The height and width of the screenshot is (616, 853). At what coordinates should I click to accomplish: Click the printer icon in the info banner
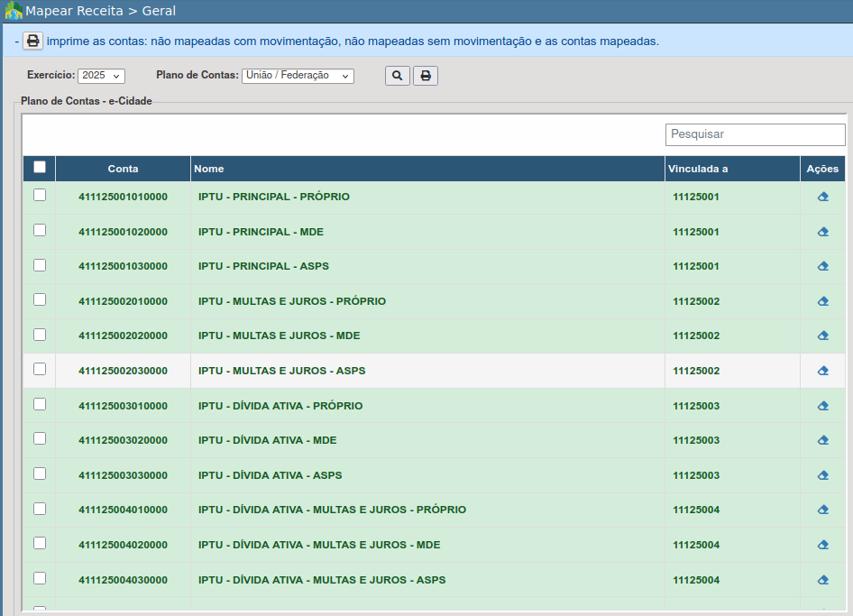point(32,41)
